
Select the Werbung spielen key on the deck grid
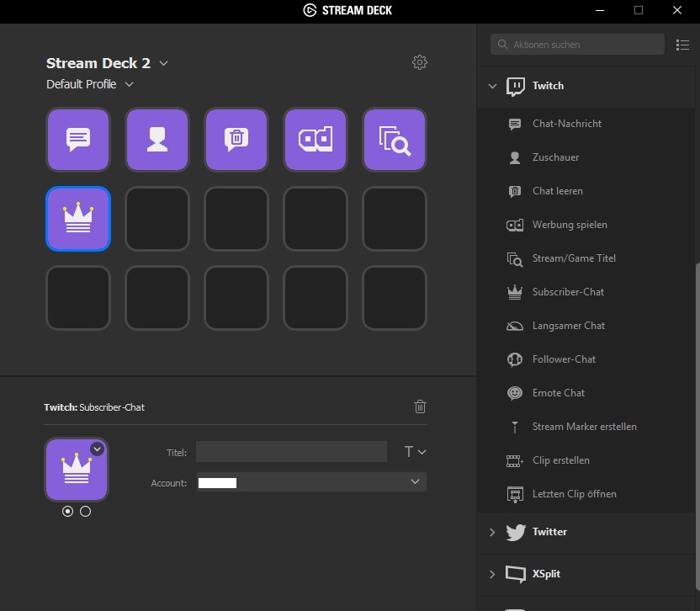316,140
